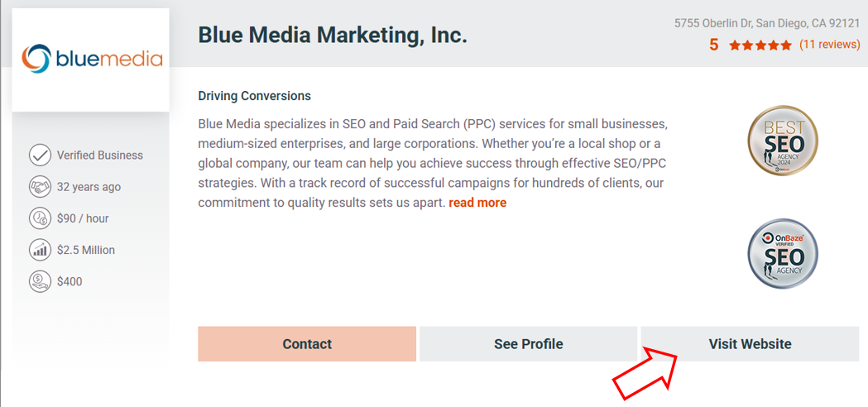Click the Blue Media logo thumbnail
The width and height of the screenshot is (868, 407).
click(91, 59)
